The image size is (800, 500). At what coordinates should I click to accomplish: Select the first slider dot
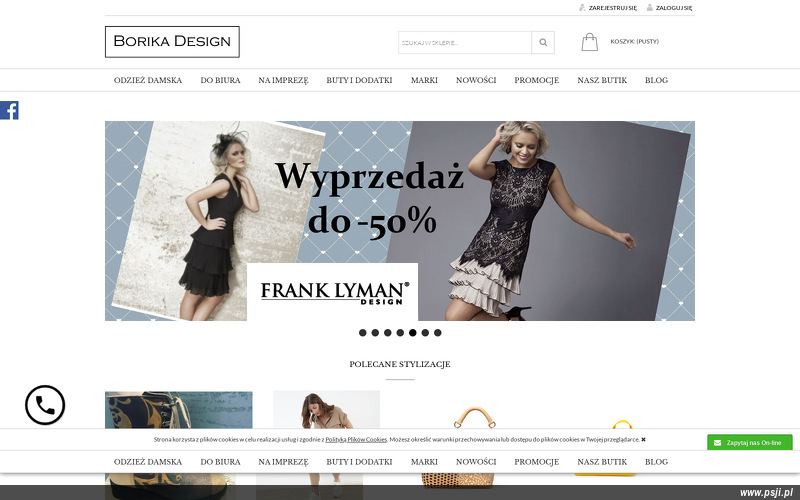pyautogui.click(x=363, y=333)
